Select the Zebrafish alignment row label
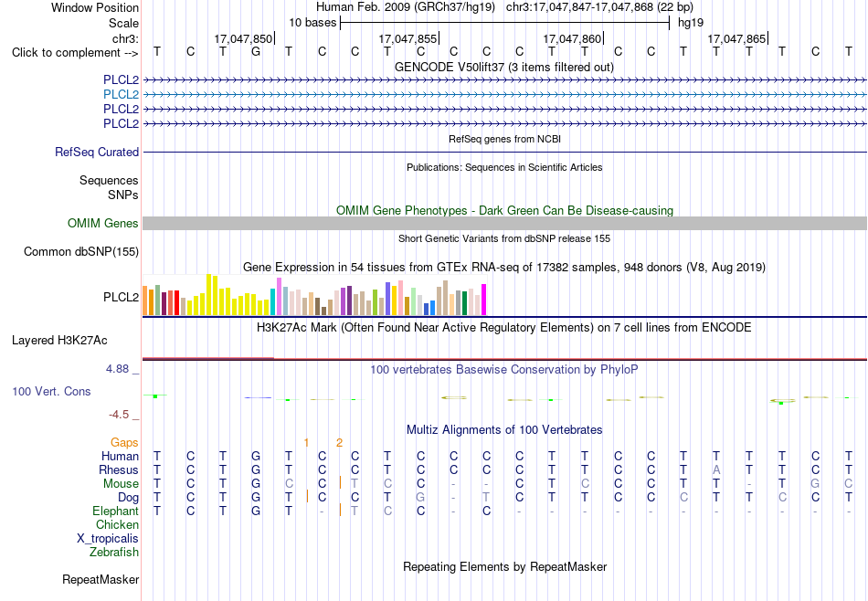The height and width of the screenshot is (601, 868). click(x=114, y=553)
